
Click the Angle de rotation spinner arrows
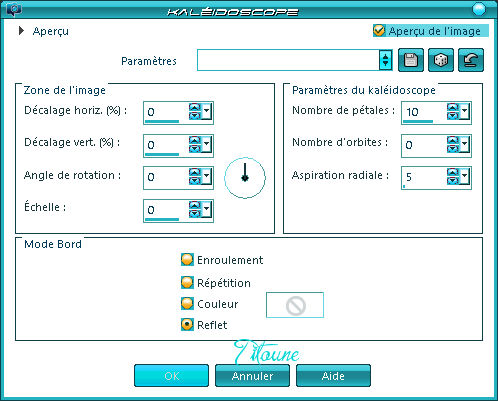coord(195,176)
